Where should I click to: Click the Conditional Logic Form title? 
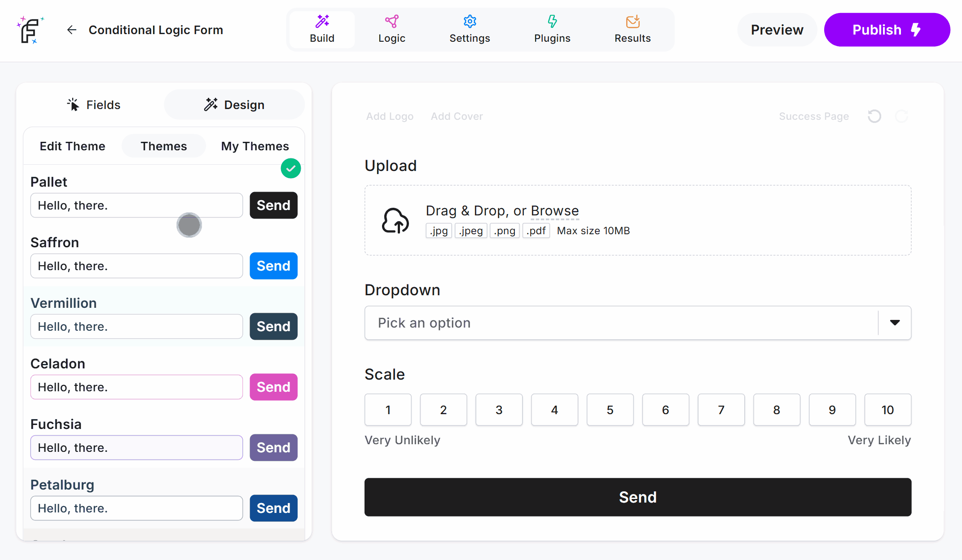[x=156, y=30]
